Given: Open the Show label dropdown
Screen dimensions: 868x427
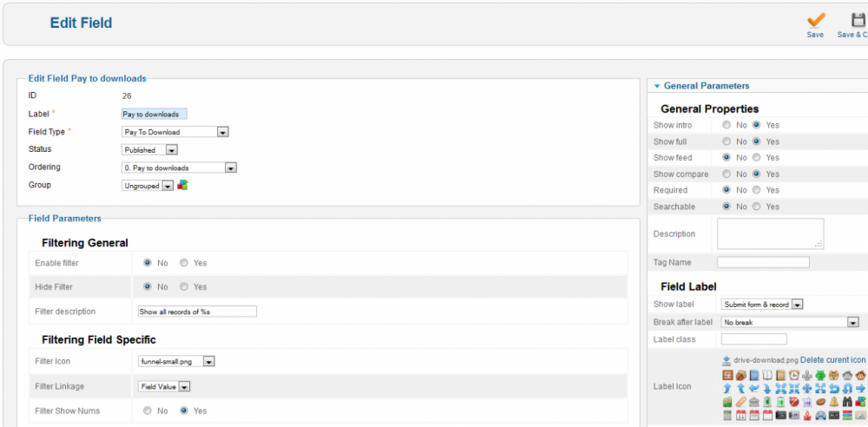Looking at the screenshot, I should [798, 305].
